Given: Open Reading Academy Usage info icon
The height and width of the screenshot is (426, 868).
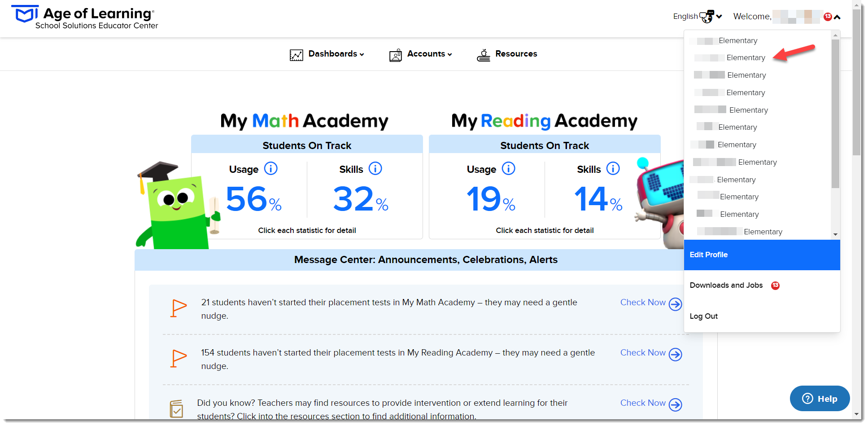Looking at the screenshot, I should pyautogui.click(x=508, y=169).
